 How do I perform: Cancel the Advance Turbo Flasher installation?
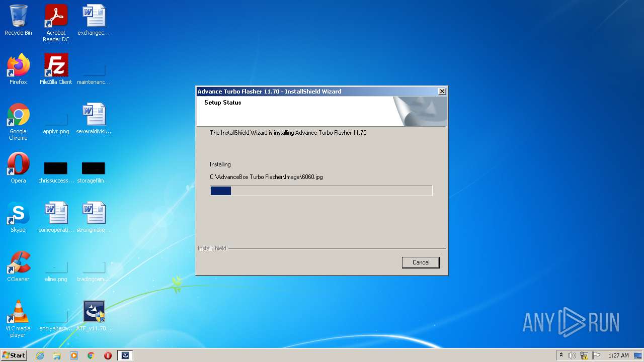pos(421,262)
